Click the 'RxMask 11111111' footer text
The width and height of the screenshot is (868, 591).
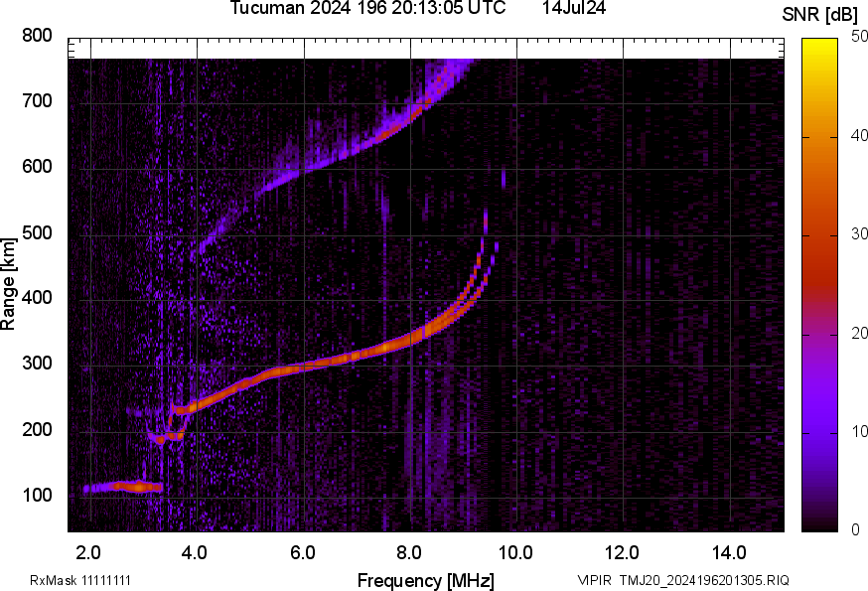click(80, 580)
